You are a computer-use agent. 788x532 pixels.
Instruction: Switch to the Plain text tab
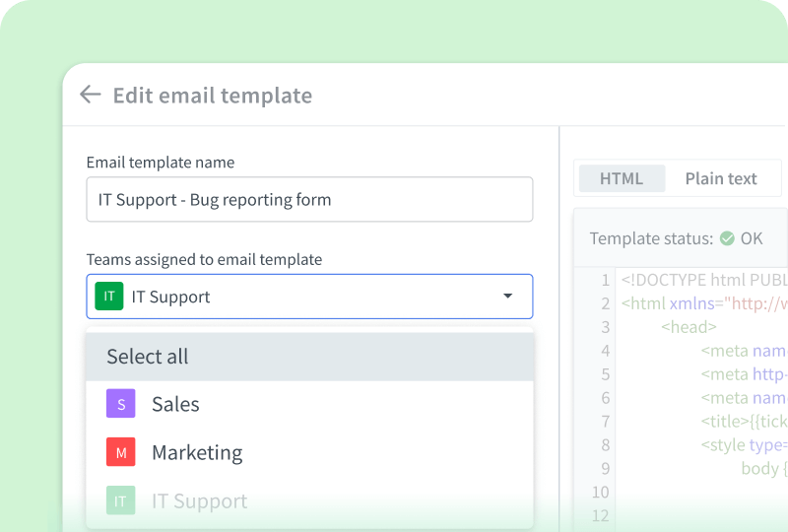(721, 178)
